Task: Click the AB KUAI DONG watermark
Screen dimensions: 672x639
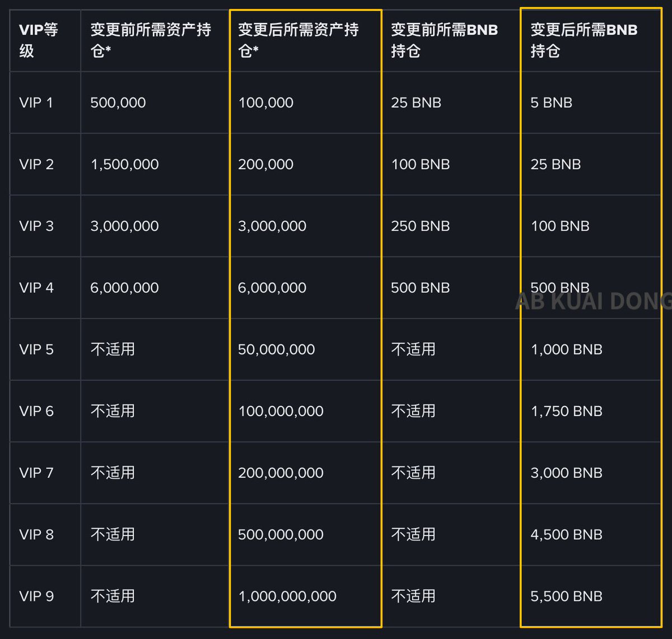Action: point(592,302)
